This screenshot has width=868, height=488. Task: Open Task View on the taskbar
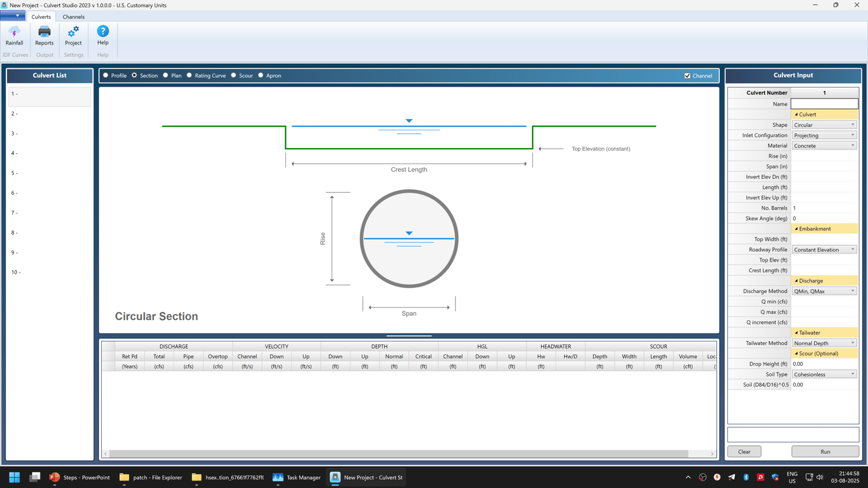pyautogui.click(x=35, y=478)
